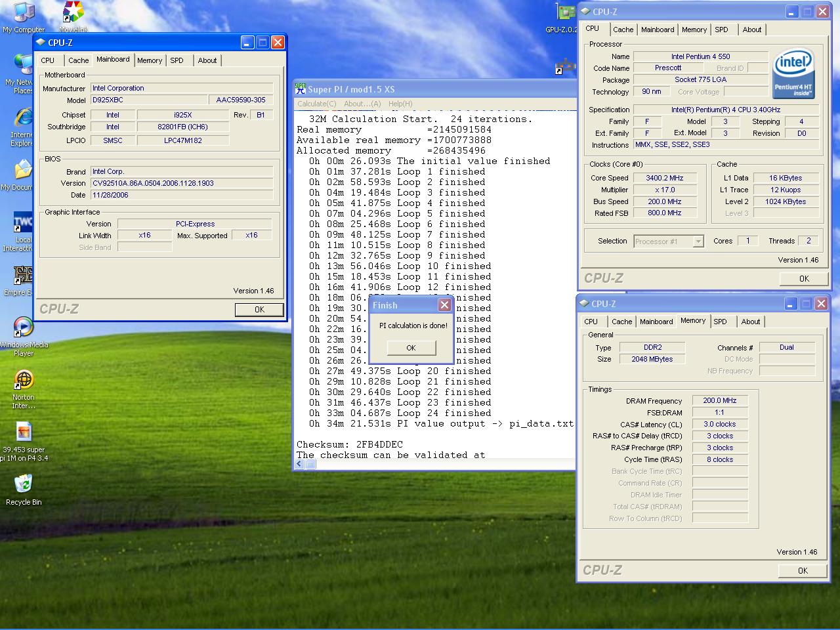Screen dimensions: 840x630
Task: Open My Network Places icon
Action: point(22,73)
